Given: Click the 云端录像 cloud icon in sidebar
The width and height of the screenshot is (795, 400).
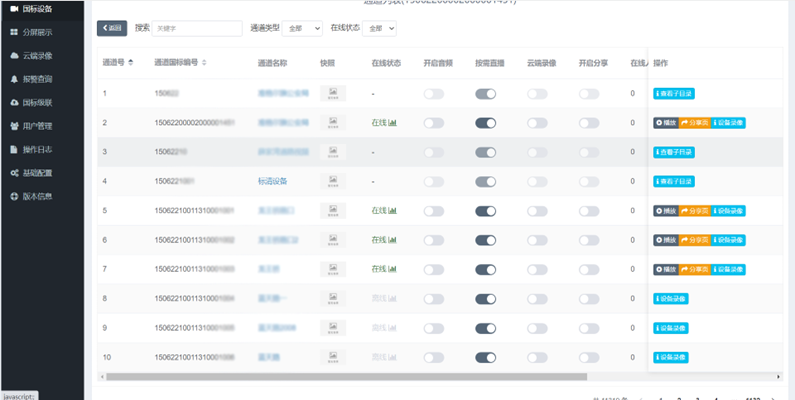Looking at the screenshot, I should coord(12,55).
